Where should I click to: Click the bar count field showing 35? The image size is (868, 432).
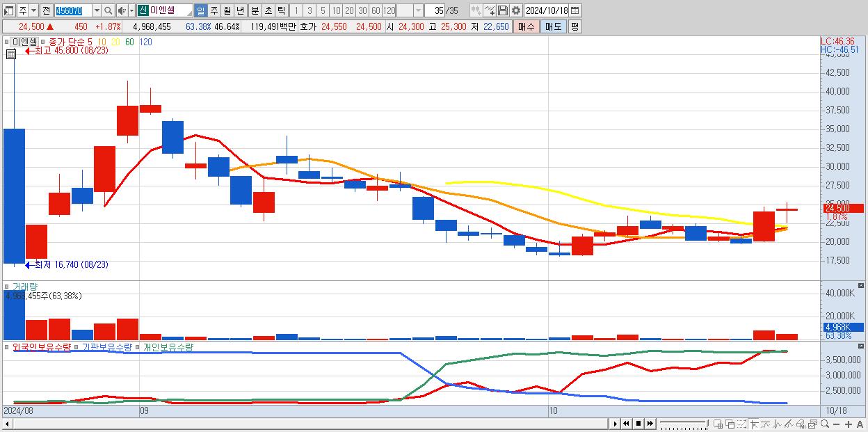click(435, 10)
